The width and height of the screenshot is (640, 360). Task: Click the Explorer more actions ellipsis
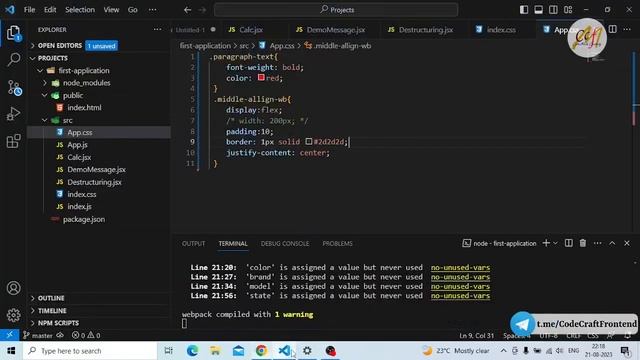[157, 29]
